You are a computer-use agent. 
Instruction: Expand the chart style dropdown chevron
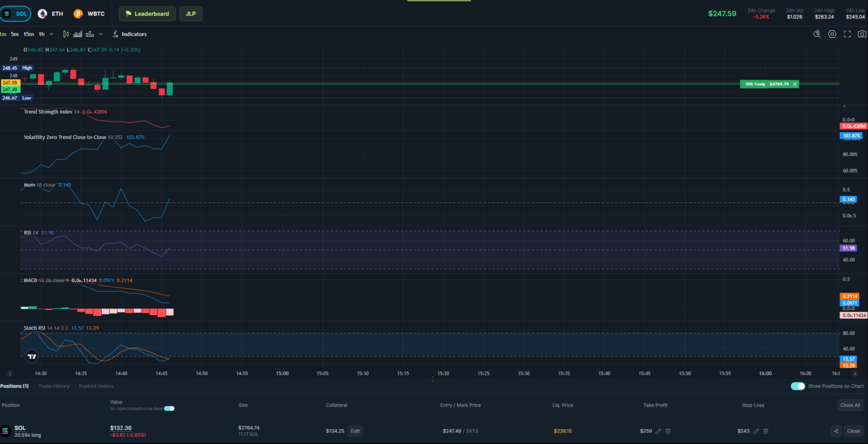click(x=100, y=34)
